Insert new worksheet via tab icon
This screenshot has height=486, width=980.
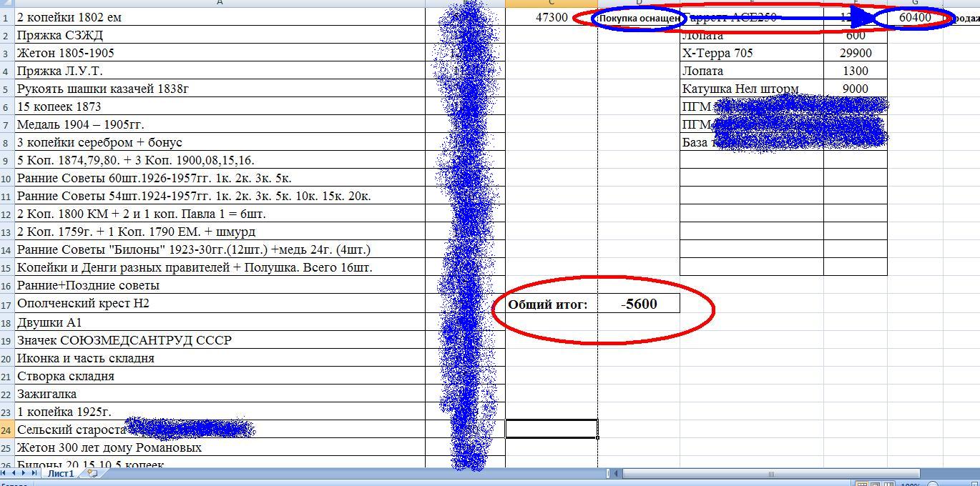pos(92,473)
